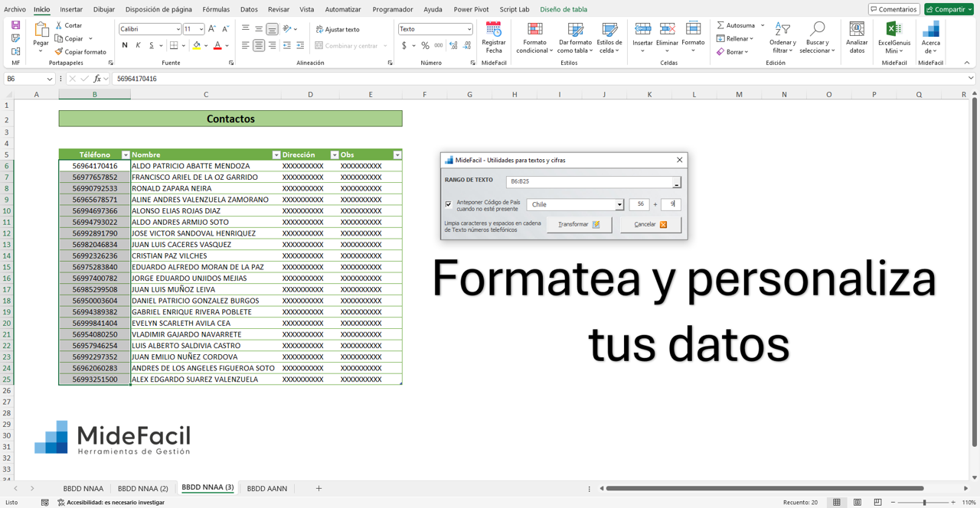Image resolution: width=980 pixels, height=508 pixels.
Task: Click the Comentarios button
Action: (x=893, y=9)
